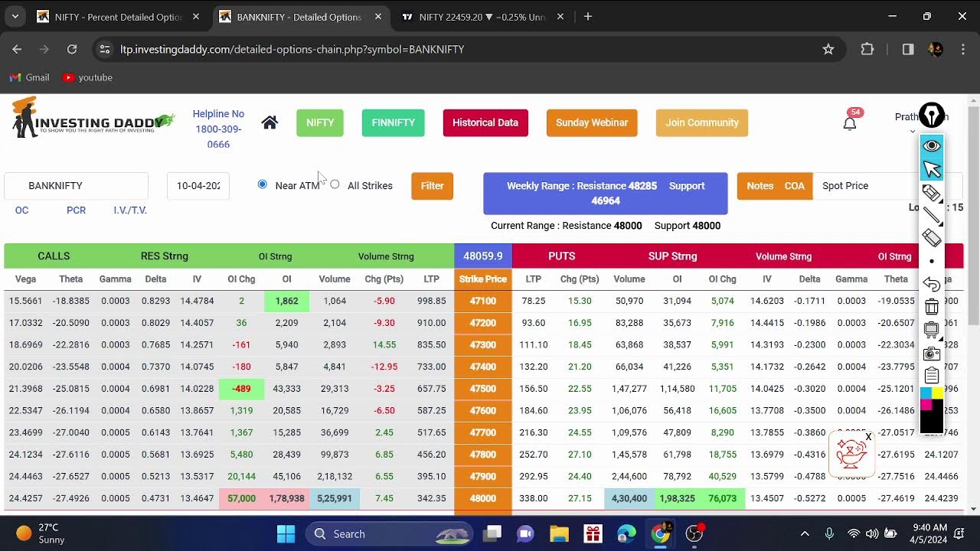Select the All Strikes radio button
The height and width of the screenshot is (551, 980).
tap(335, 184)
